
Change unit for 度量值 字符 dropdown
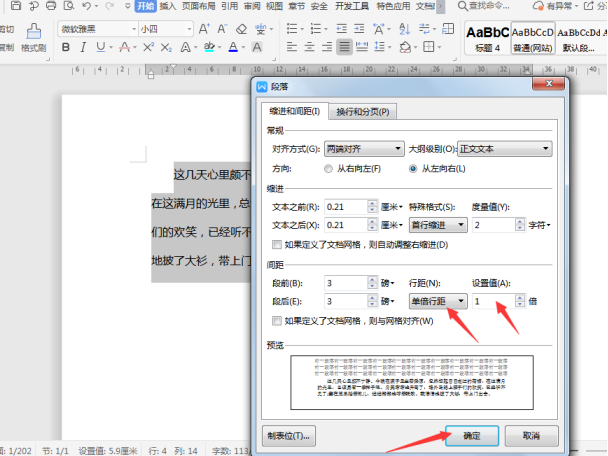click(539, 225)
